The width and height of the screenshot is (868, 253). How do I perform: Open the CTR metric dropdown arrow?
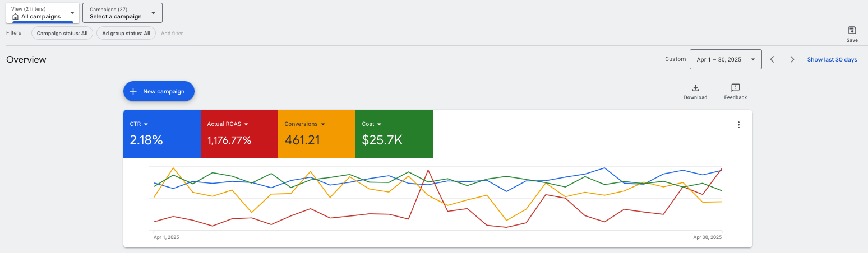[146, 124]
